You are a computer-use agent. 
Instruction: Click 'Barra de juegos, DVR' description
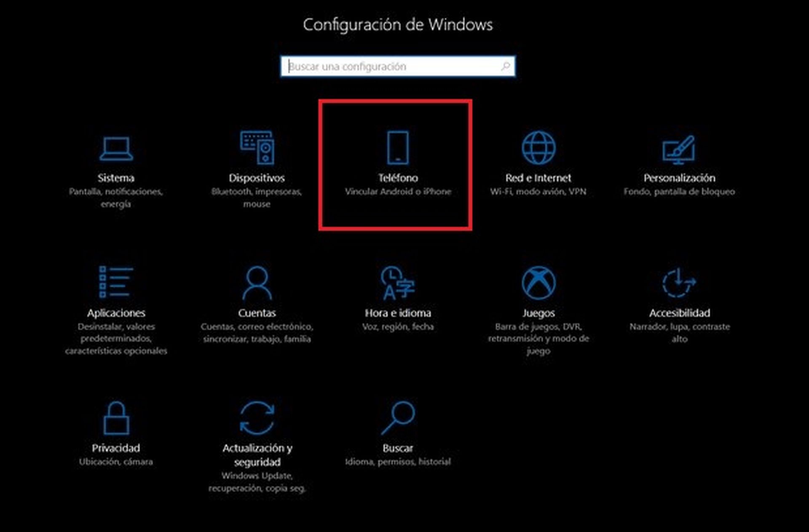click(x=538, y=339)
